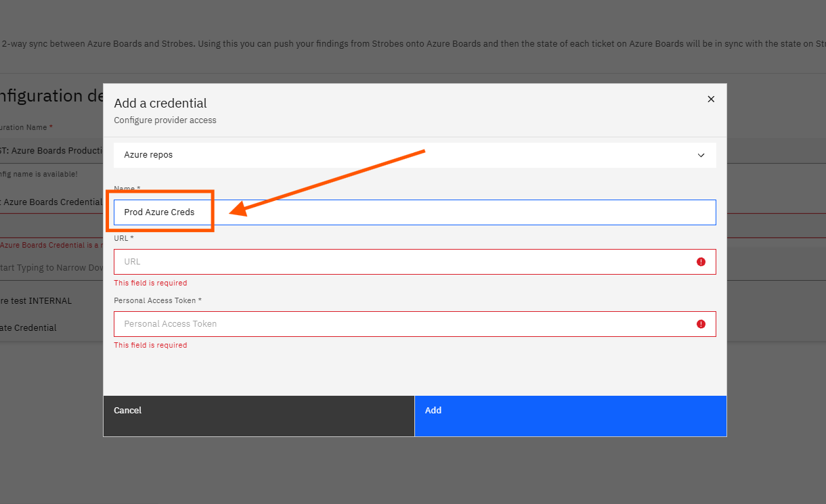Open the Azure repos provider selector
Image resolution: width=826 pixels, height=504 pixels.
[414, 155]
